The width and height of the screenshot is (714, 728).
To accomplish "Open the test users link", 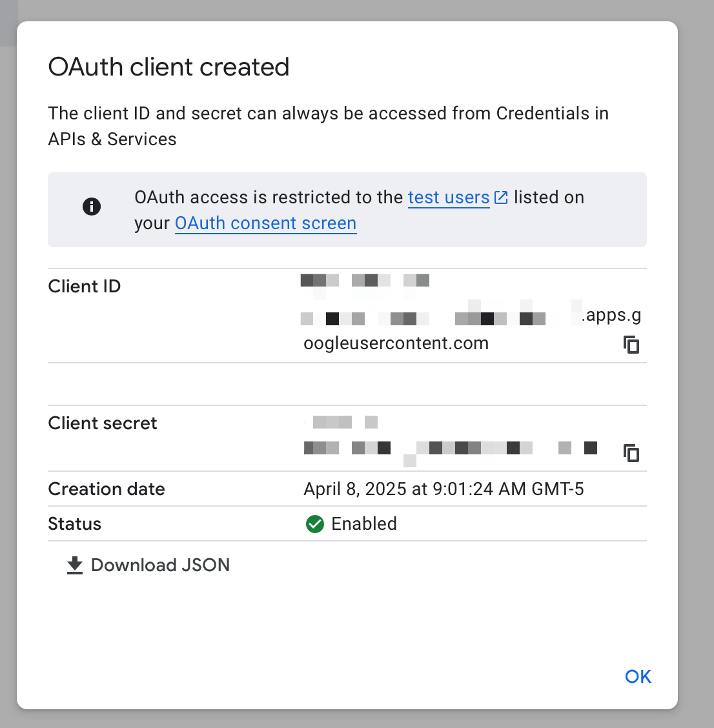I will coord(448,197).
